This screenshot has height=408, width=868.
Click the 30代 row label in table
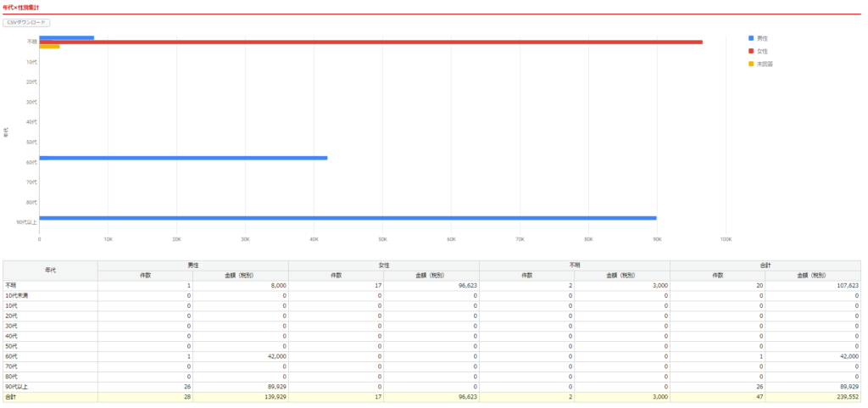pyautogui.click(x=11, y=326)
